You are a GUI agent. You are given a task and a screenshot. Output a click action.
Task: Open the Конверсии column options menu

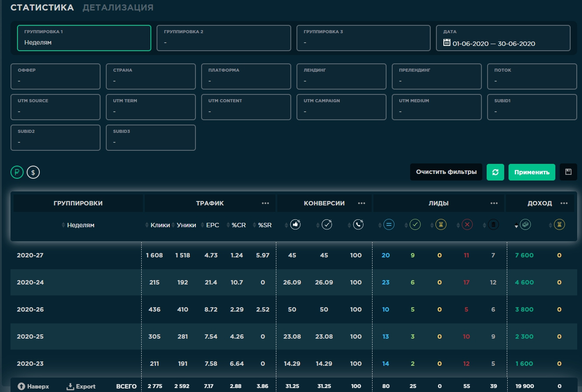pyautogui.click(x=362, y=203)
